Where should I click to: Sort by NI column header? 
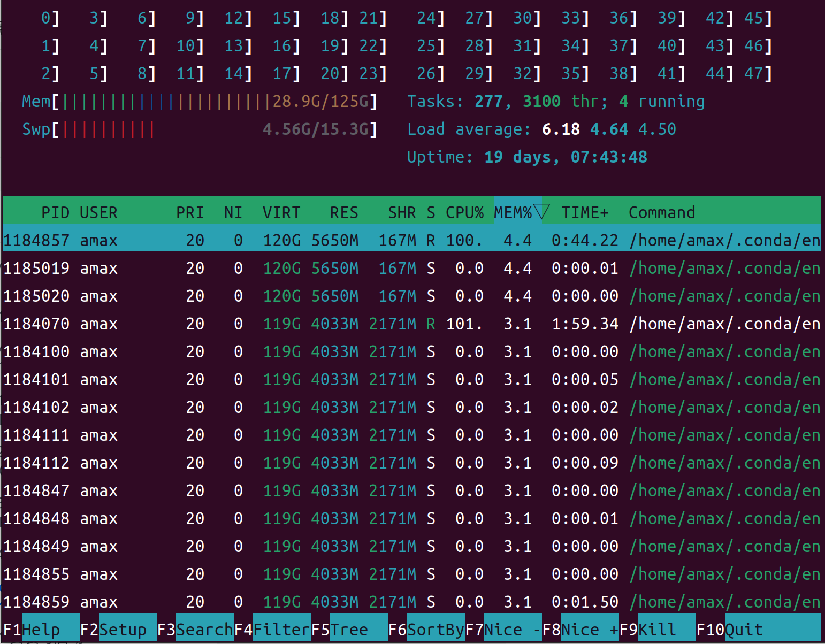[x=233, y=212]
